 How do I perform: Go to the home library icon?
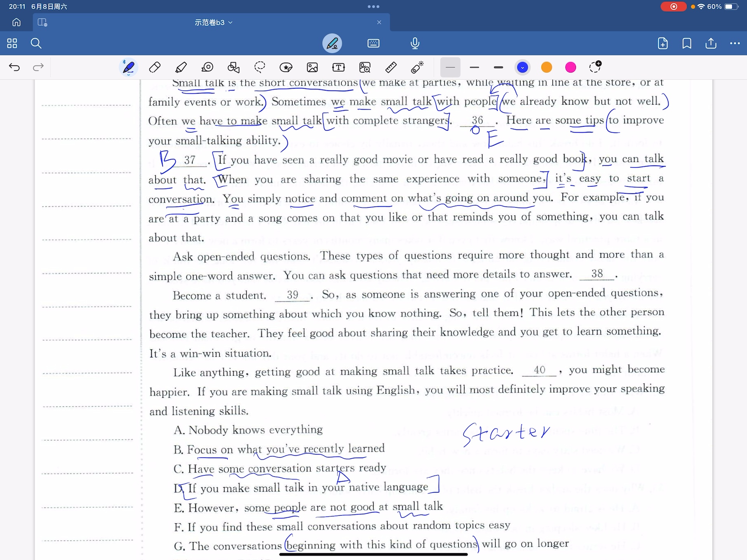(x=16, y=22)
